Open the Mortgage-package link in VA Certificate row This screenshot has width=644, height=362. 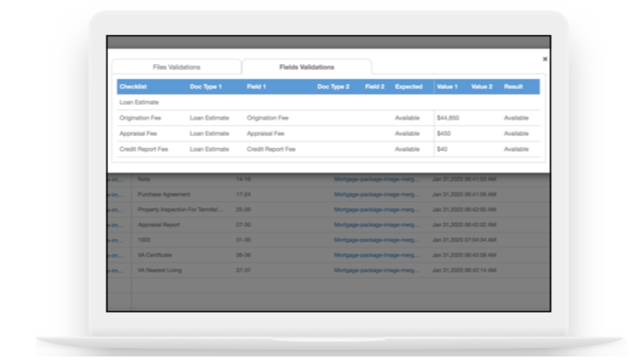376,255
